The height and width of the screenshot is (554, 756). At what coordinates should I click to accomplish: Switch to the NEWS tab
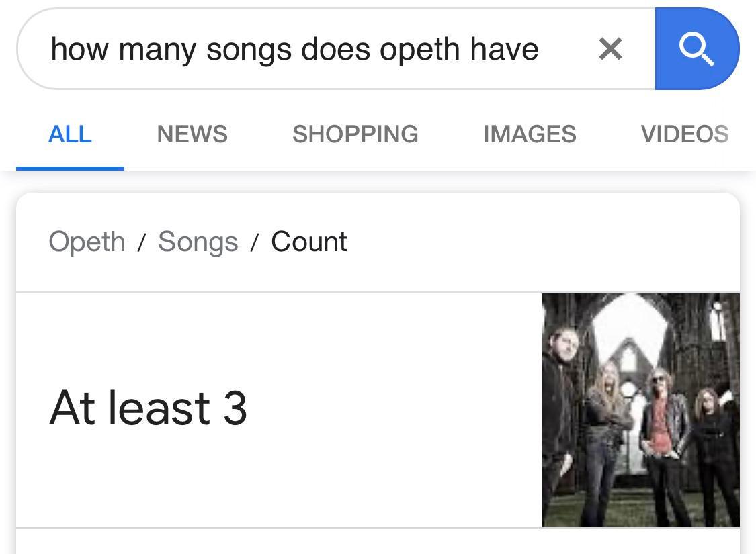coord(192,134)
